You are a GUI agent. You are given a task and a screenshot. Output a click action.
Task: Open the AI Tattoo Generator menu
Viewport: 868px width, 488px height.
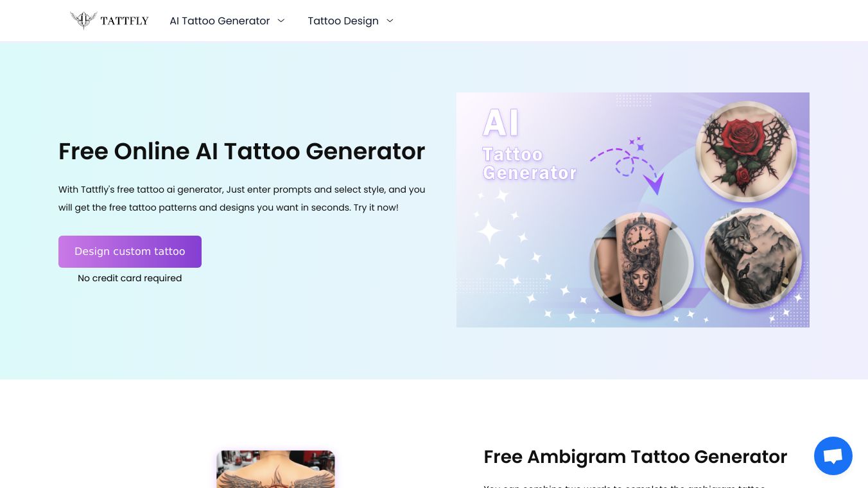point(220,21)
